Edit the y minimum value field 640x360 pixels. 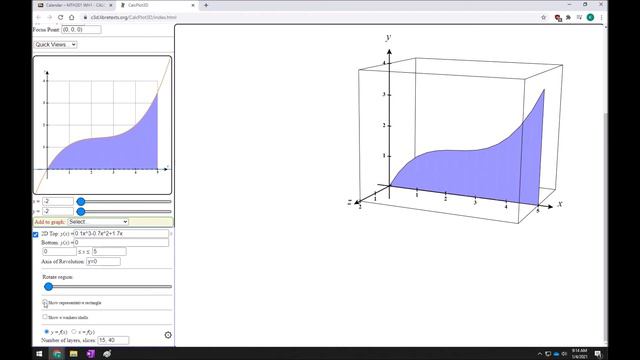pos(58,211)
